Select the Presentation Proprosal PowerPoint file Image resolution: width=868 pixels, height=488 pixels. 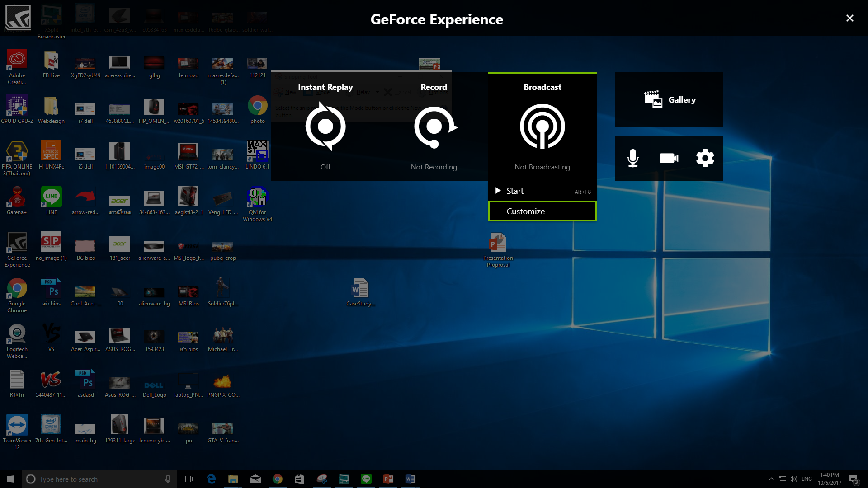click(x=498, y=250)
